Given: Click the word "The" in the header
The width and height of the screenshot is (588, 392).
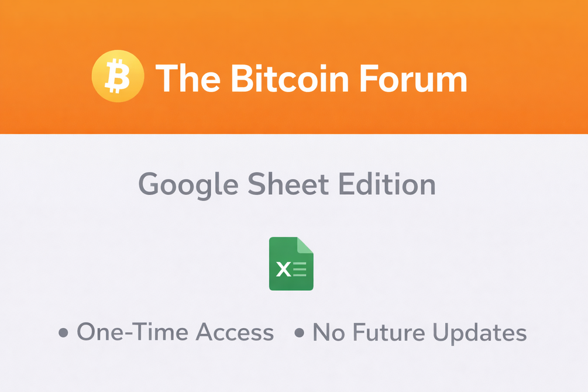Looking at the screenshot, I should coord(185,78).
